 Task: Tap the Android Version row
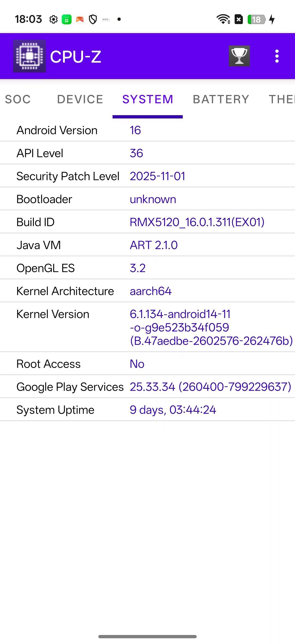click(x=147, y=130)
